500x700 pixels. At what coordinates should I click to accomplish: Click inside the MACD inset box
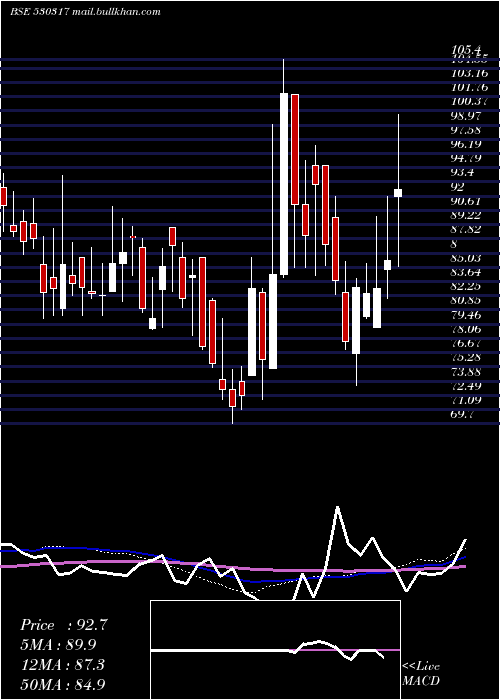pos(275,650)
